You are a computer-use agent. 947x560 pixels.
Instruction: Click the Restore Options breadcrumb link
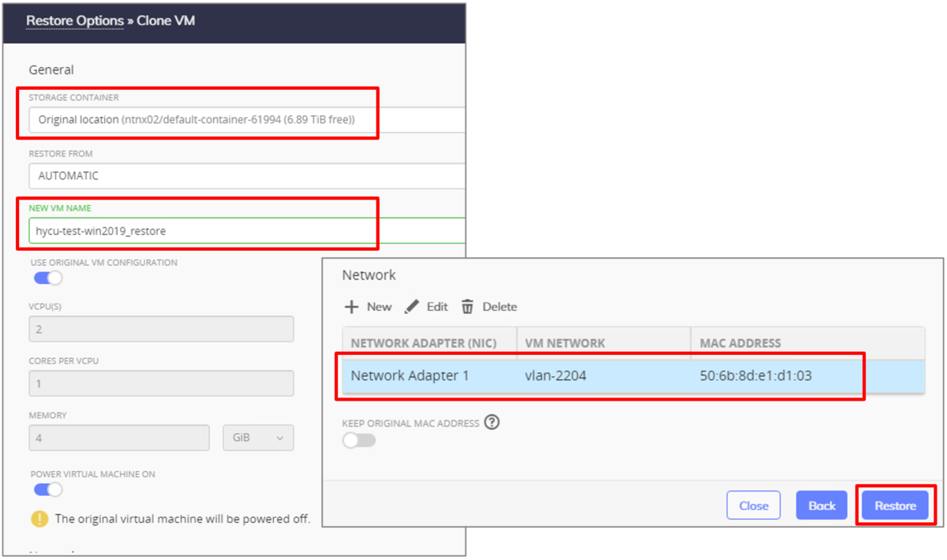(x=75, y=21)
